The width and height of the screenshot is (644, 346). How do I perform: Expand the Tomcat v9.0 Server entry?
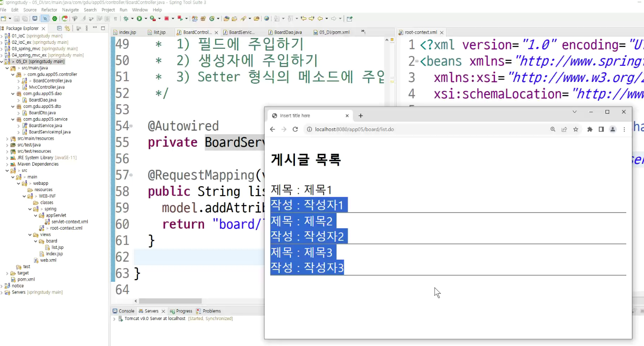tap(114, 319)
